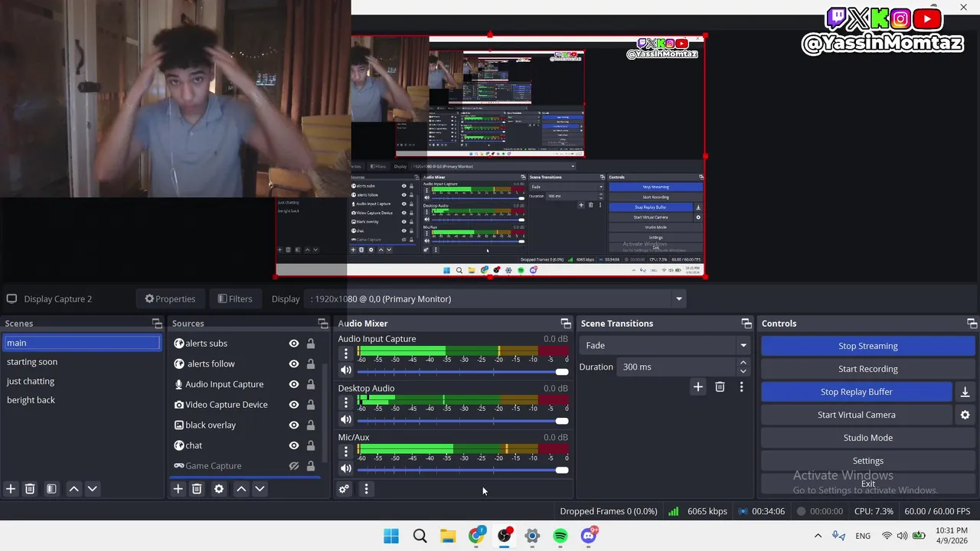Select the just chatting scene
The height and width of the screenshot is (551, 980).
coord(82,381)
